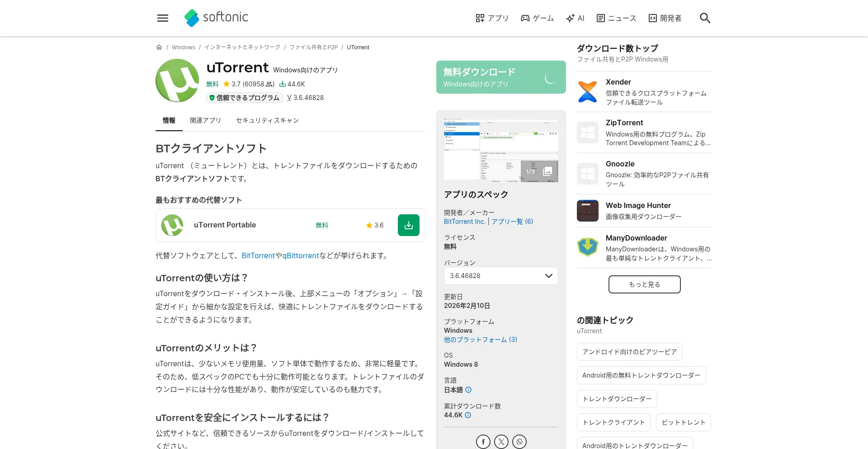Click the V 3.6.46828 version link
The height and width of the screenshot is (449, 868).
[x=306, y=98]
